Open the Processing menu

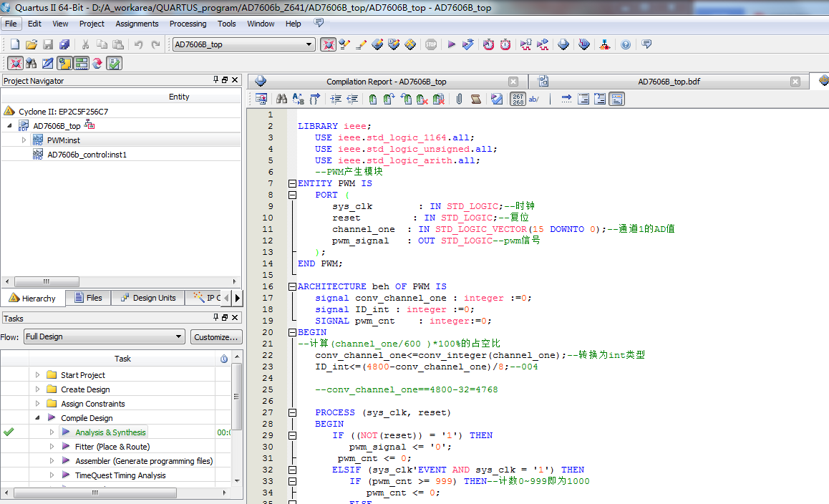click(188, 23)
